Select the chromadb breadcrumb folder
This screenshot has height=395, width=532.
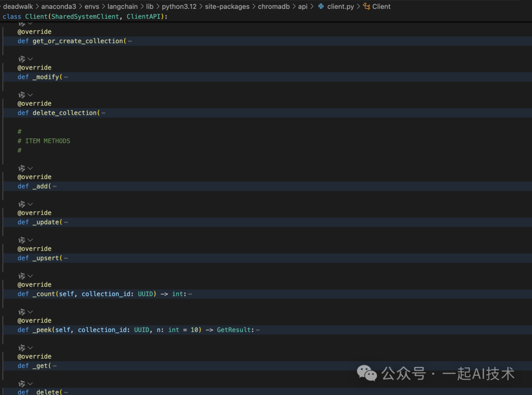pyautogui.click(x=274, y=6)
